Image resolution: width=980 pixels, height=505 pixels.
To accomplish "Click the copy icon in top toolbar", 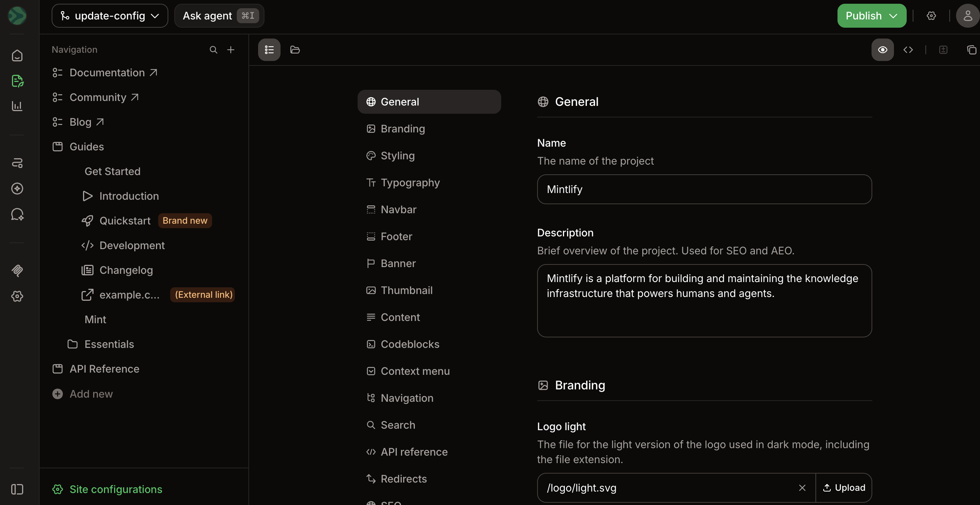I will click(x=972, y=49).
